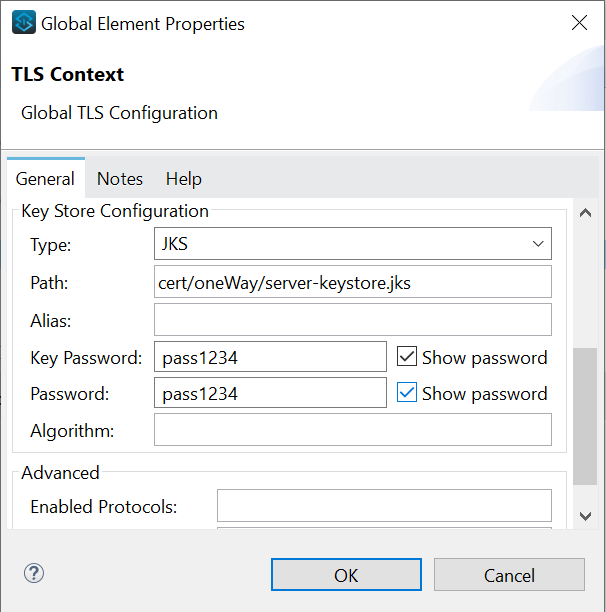Click the Enabled Protocols input field

384,506
